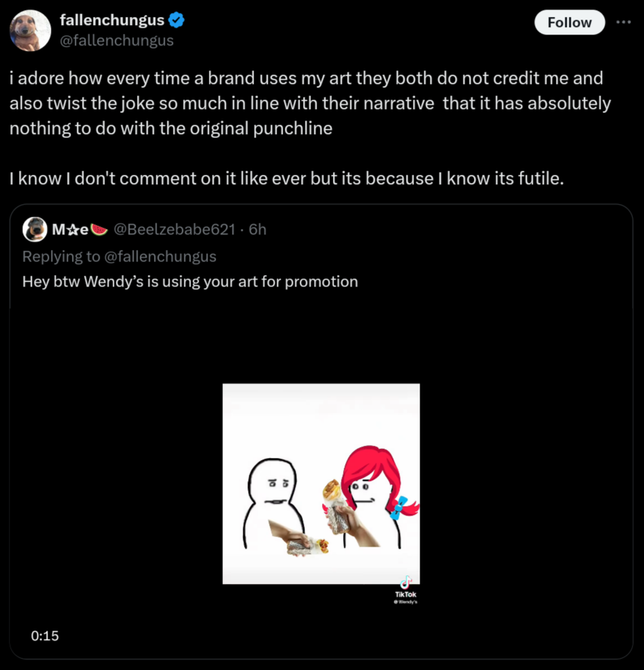Click the quoted tweet's dog avatar
Image resolution: width=644 pixels, height=670 pixels.
(x=35, y=230)
